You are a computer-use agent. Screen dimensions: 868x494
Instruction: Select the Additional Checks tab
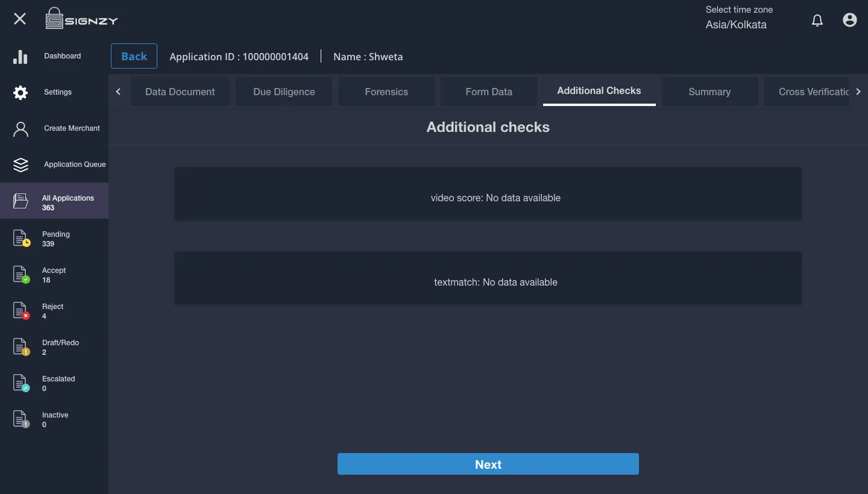tap(599, 91)
